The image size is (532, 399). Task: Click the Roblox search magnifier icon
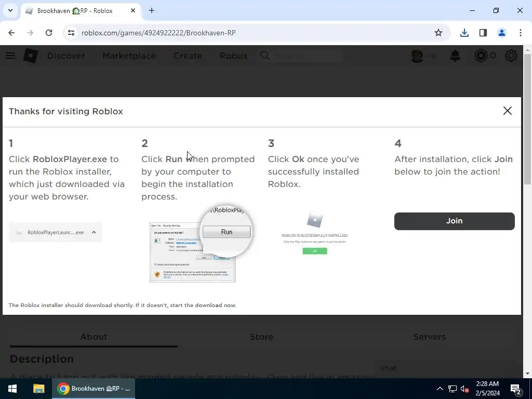264,56
